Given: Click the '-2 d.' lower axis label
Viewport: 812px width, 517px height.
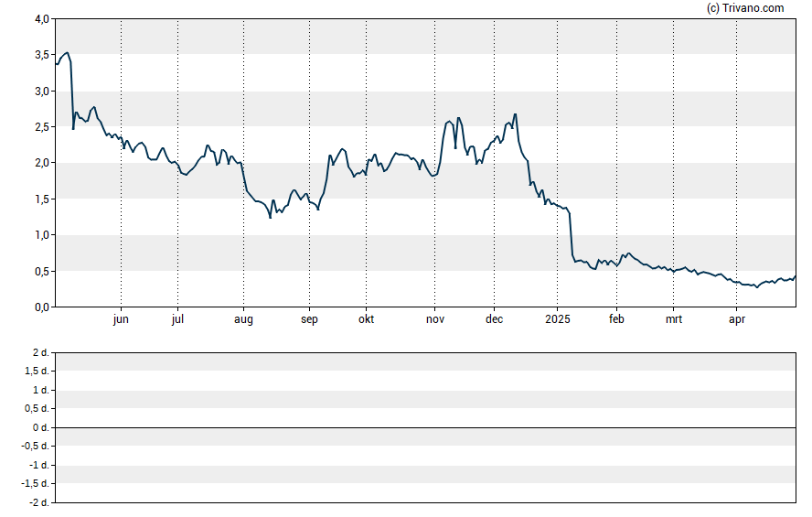Looking at the screenshot, I should coord(38,502).
